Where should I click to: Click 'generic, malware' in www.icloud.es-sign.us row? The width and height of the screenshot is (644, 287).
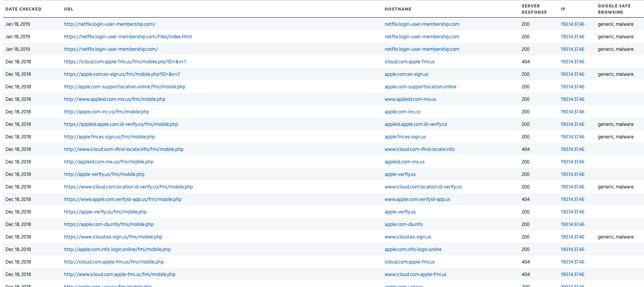point(616,237)
